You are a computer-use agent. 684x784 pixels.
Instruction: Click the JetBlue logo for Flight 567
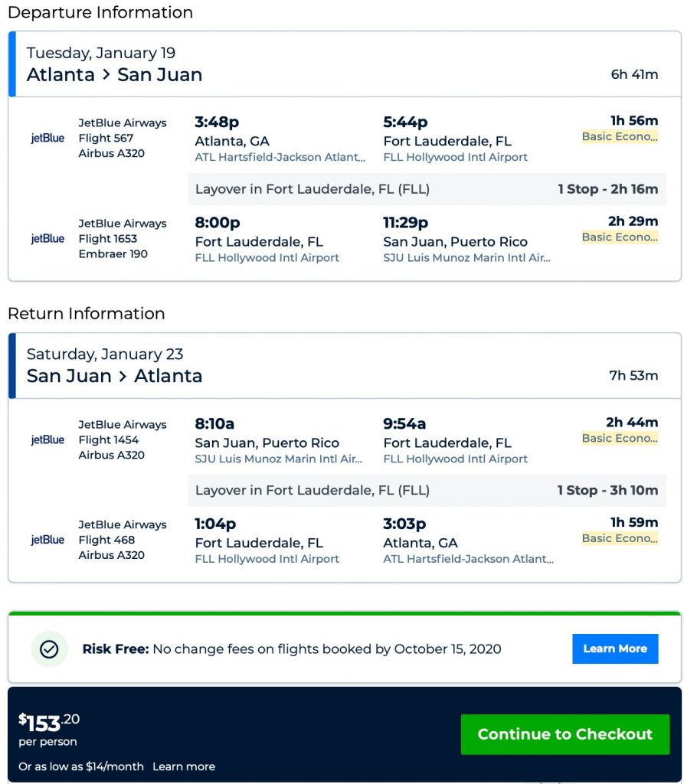[47, 139]
